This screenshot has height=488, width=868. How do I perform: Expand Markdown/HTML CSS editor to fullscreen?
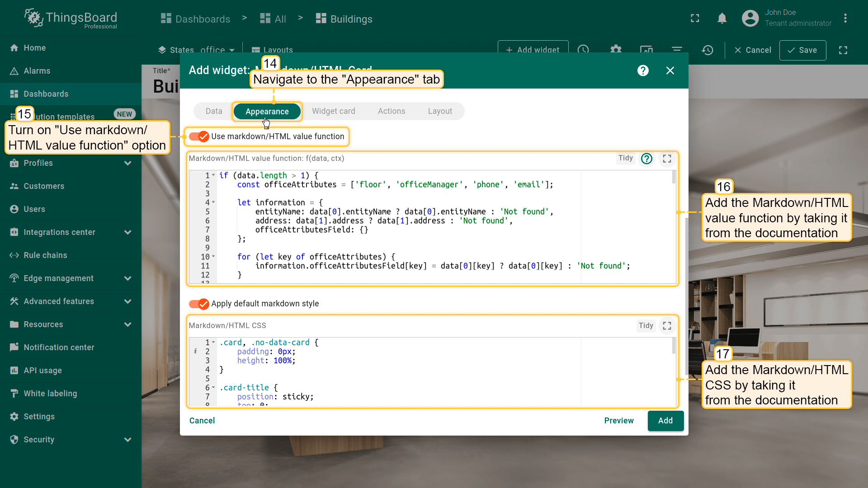click(667, 326)
